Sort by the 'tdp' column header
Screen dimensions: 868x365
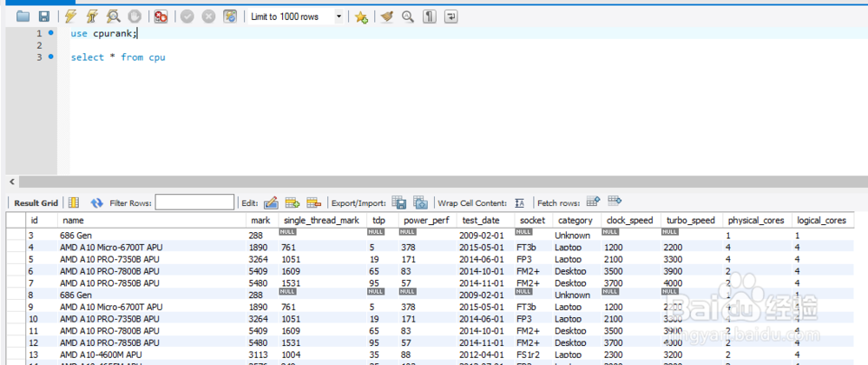point(382,220)
